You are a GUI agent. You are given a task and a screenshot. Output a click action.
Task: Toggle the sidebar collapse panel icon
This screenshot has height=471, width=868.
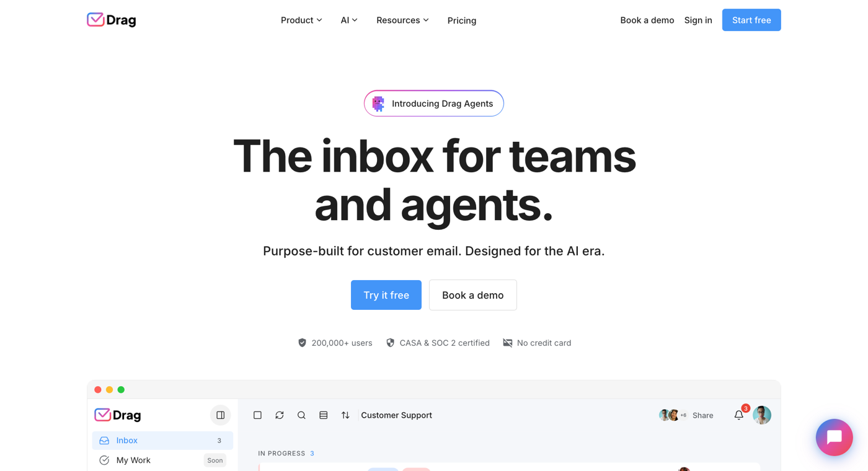coord(221,415)
